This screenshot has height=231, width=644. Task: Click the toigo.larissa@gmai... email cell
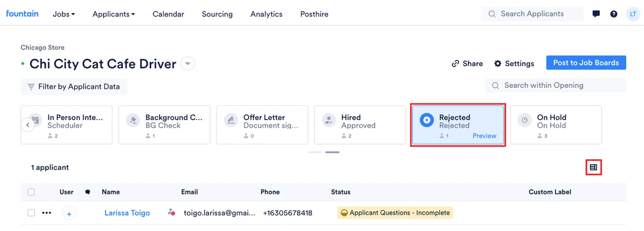219,213
